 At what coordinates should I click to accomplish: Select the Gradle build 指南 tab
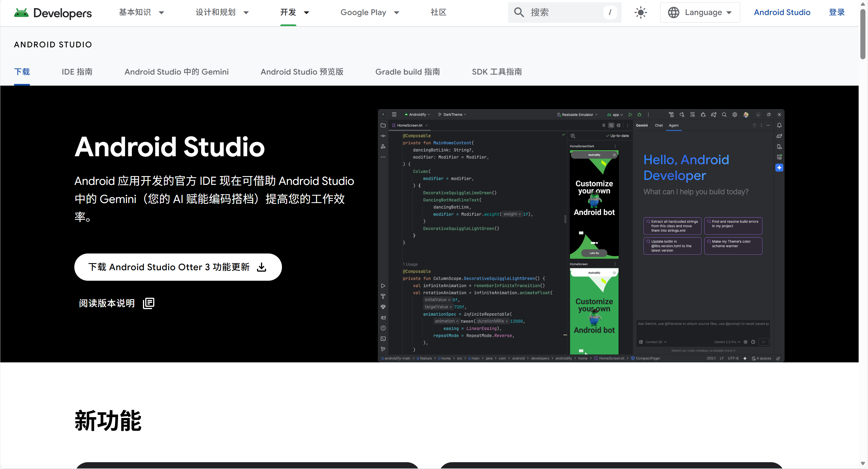click(x=407, y=72)
